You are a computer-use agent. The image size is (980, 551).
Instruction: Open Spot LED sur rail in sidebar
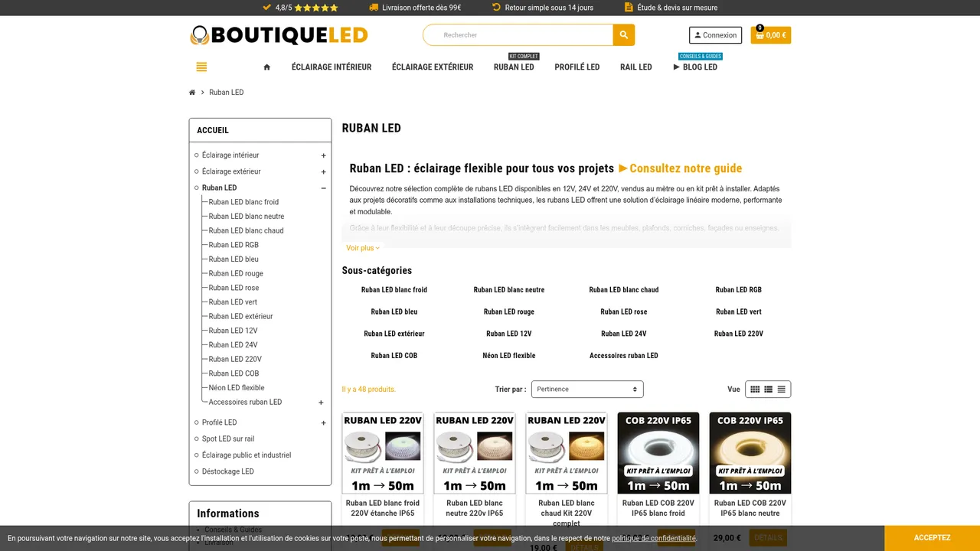pos(228,439)
